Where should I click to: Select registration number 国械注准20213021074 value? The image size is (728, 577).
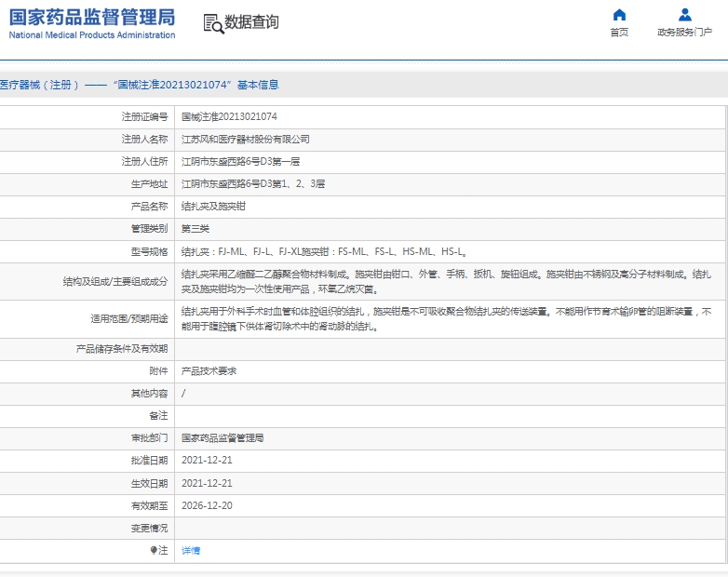tap(229, 117)
